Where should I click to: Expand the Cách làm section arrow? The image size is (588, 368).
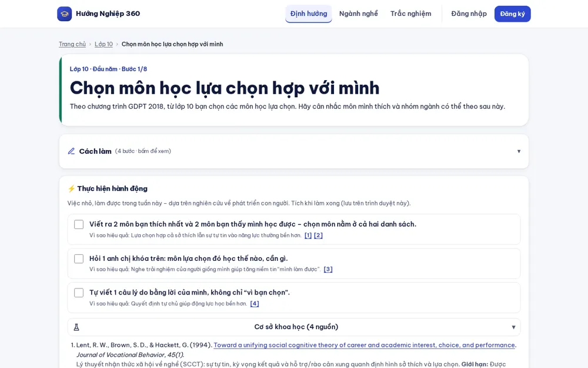pyautogui.click(x=519, y=151)
